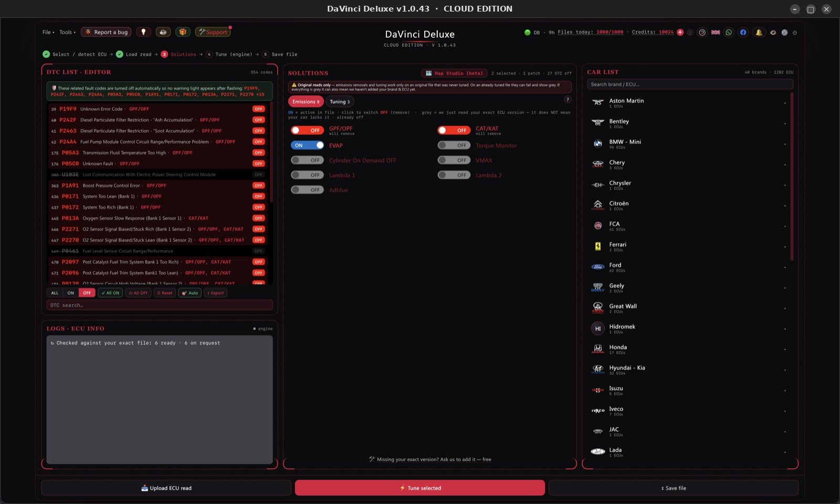This screenshot has height=504, width=840.
Task: Click the Aston Martin logo icon
Action: 597,102
